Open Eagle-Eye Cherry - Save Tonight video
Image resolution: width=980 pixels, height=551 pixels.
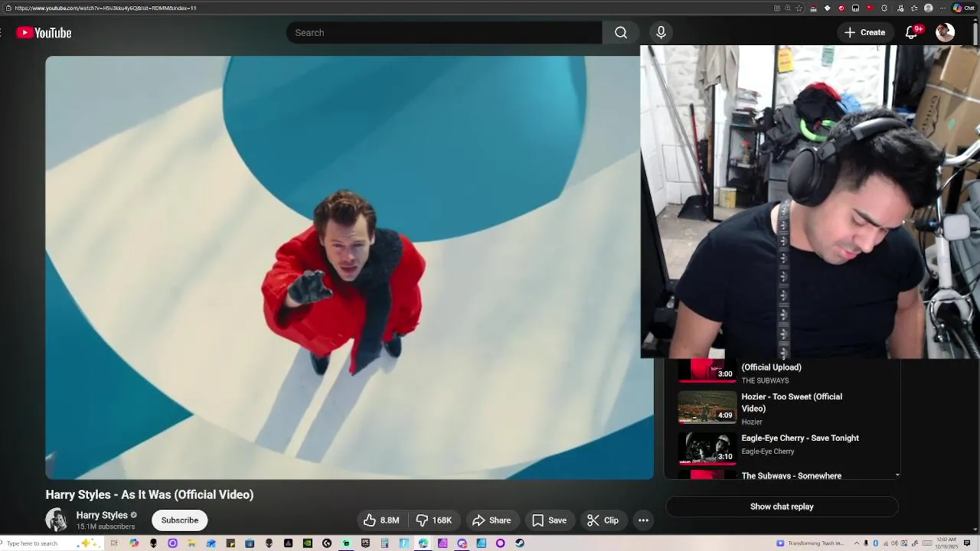800,438
